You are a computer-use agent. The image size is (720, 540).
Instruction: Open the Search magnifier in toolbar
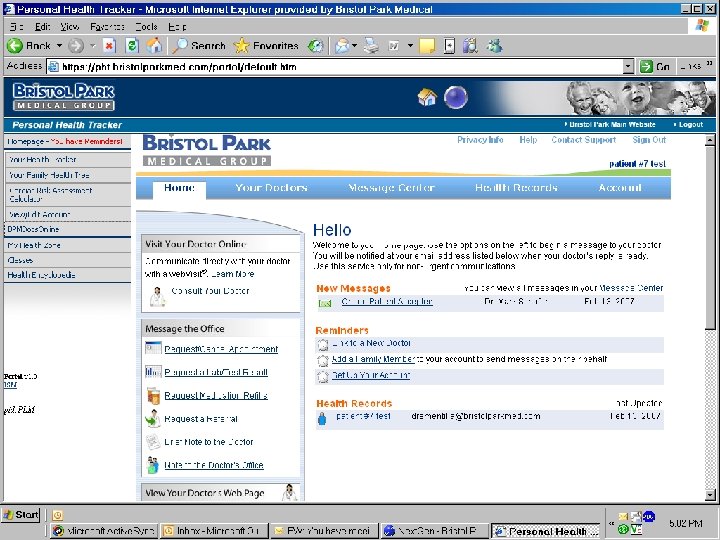180,45
